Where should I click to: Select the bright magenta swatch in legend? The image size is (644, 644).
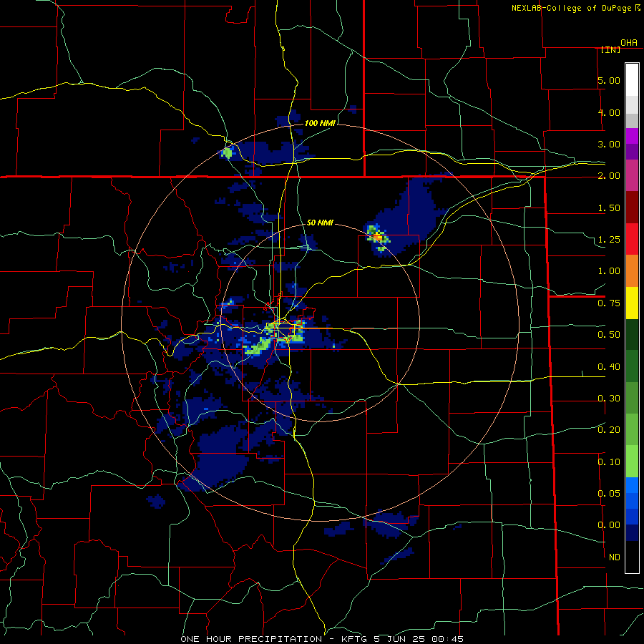[632, 137]
